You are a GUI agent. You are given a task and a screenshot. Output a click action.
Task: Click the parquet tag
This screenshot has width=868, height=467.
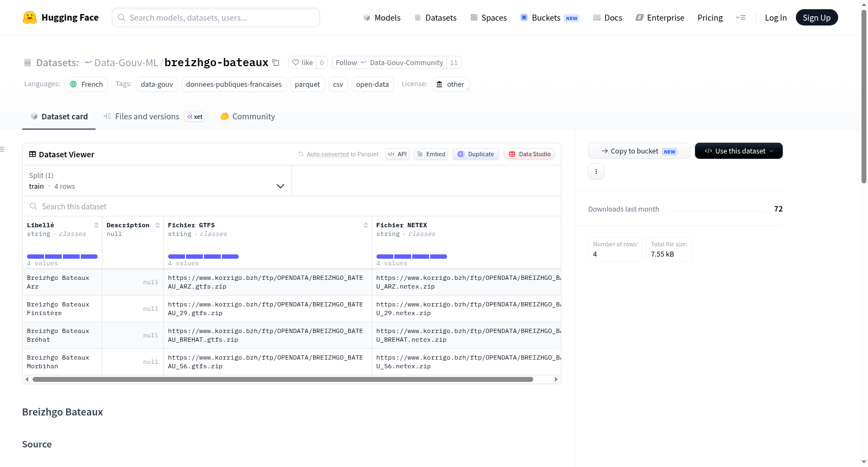pyautogui.click(x=307, y=84)
